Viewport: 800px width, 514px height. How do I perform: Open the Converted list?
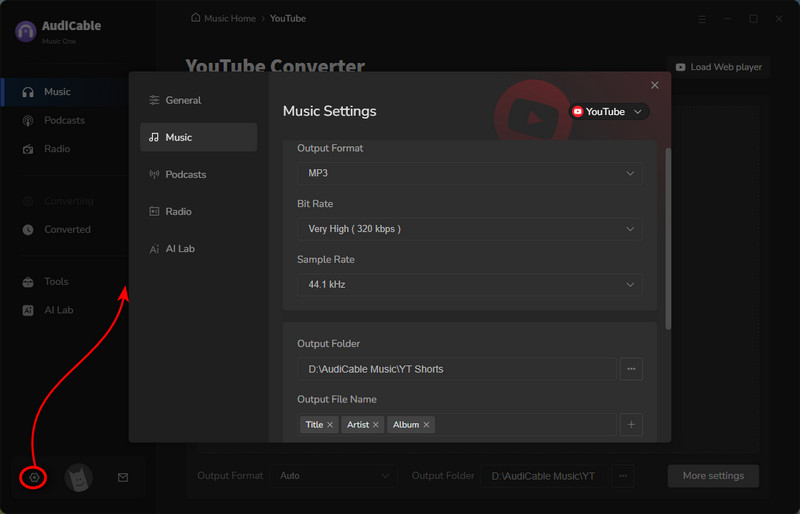click(x=65, y=230)
